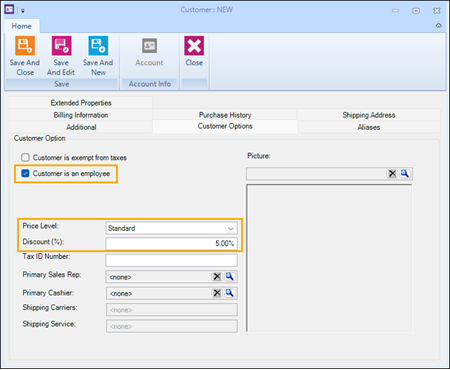Open the Purchase History tab
This screenshot has width=450, height=370.
(225, 115)
